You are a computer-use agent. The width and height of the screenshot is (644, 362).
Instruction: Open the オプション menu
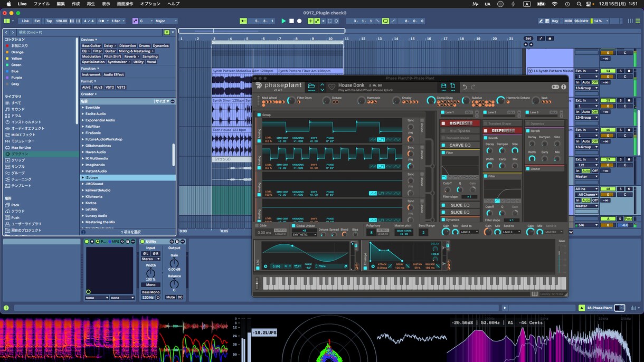coord(150,4)
